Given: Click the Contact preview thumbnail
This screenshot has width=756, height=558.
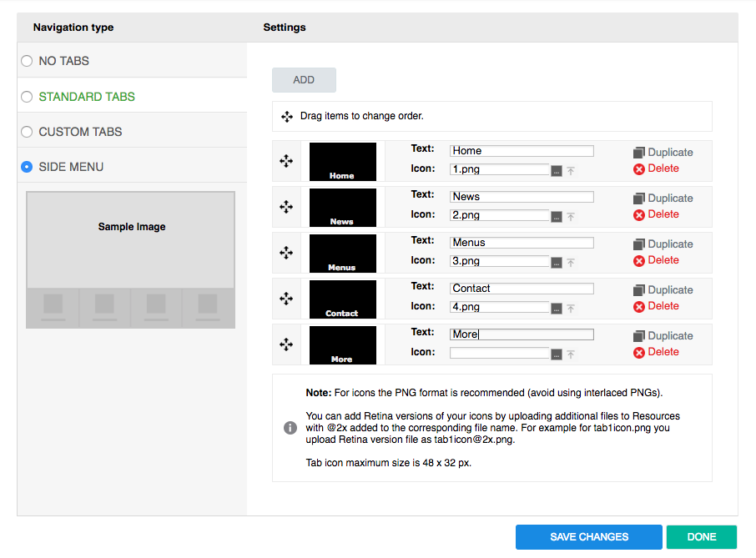Looking at the screenshot, I should click(343, 299).
